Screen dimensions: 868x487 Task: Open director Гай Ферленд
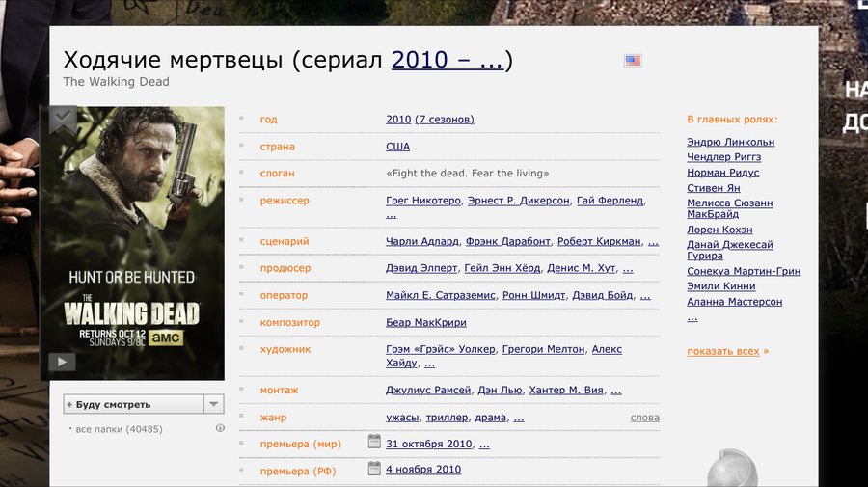tap(610, 201)
